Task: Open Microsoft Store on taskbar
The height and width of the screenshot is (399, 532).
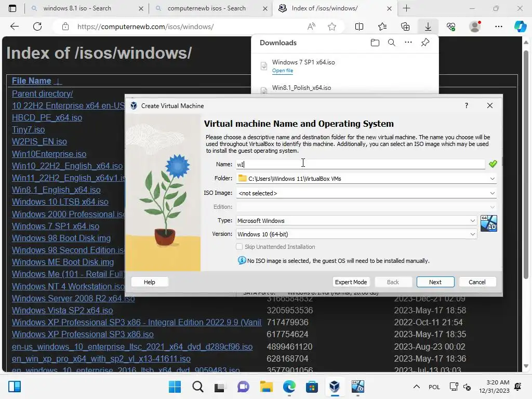Action: 312,387
